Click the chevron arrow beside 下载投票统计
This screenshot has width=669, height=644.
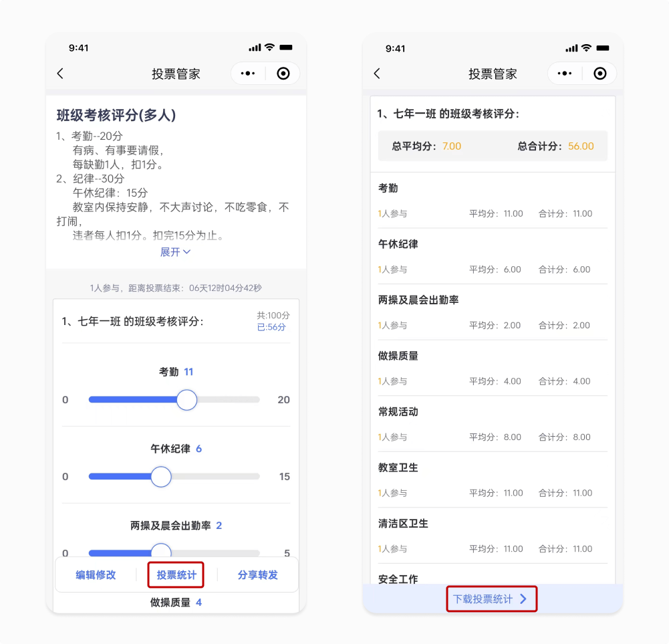pyautogui.click(x=523, y=599)
